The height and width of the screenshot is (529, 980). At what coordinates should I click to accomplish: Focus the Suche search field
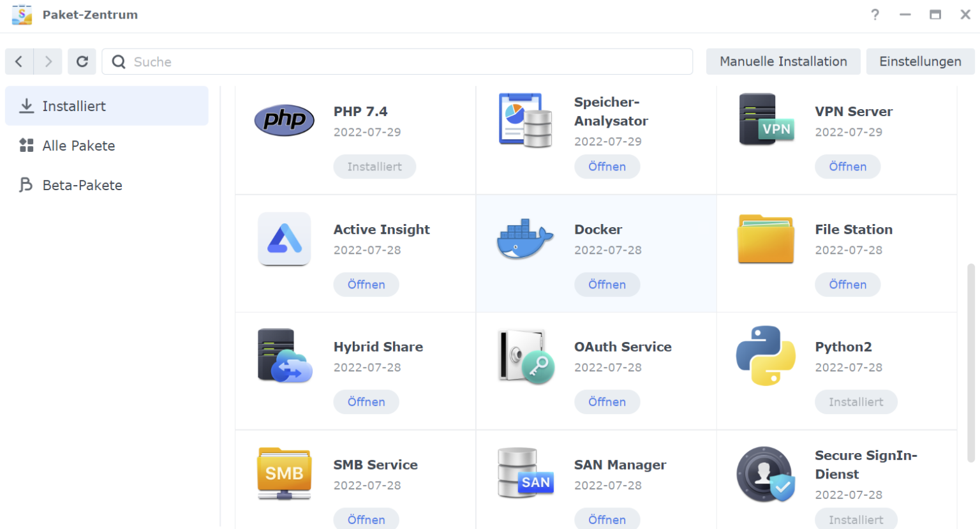click(x=397, y=62)
